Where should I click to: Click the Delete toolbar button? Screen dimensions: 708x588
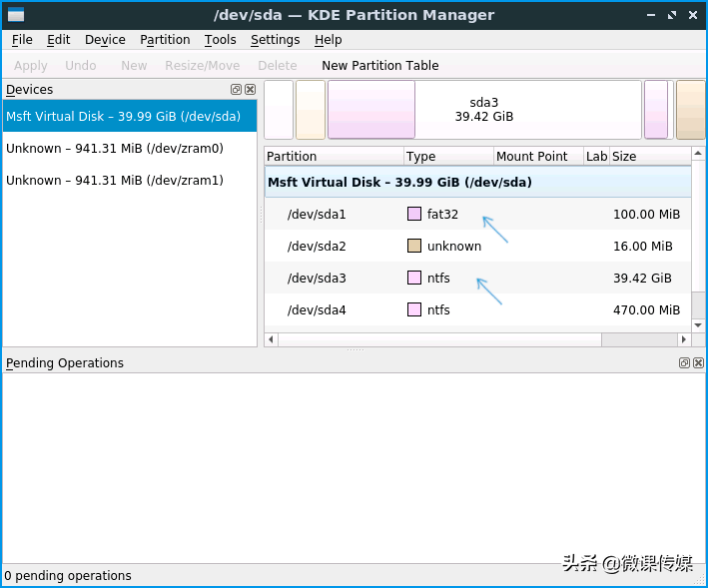click(x=278, y=66)
